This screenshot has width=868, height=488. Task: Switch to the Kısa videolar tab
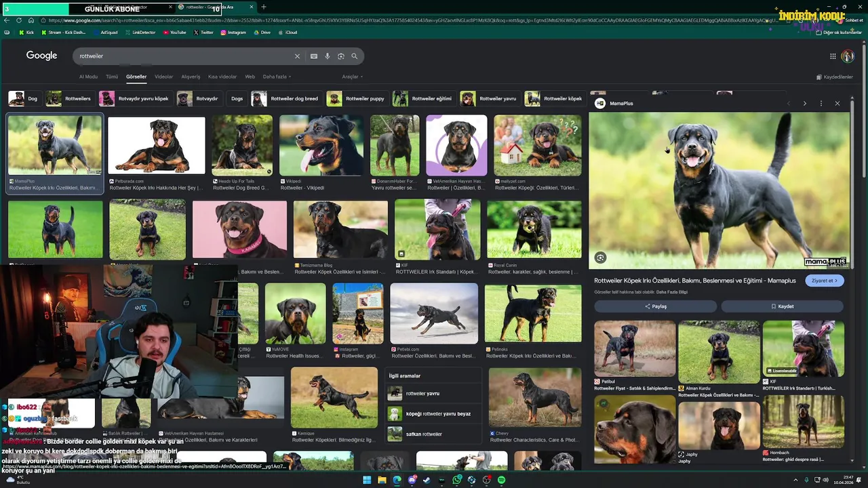[x=222, y=77]
